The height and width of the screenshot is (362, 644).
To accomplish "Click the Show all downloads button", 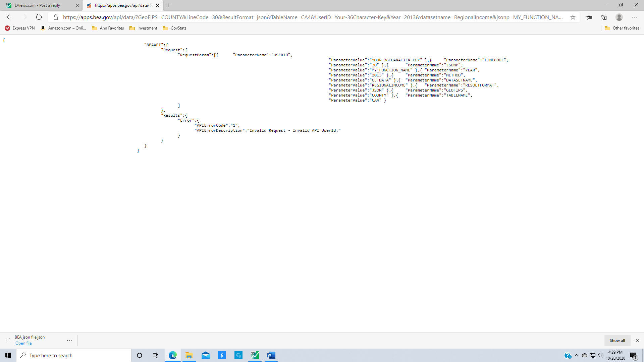I will coord(617,341).
